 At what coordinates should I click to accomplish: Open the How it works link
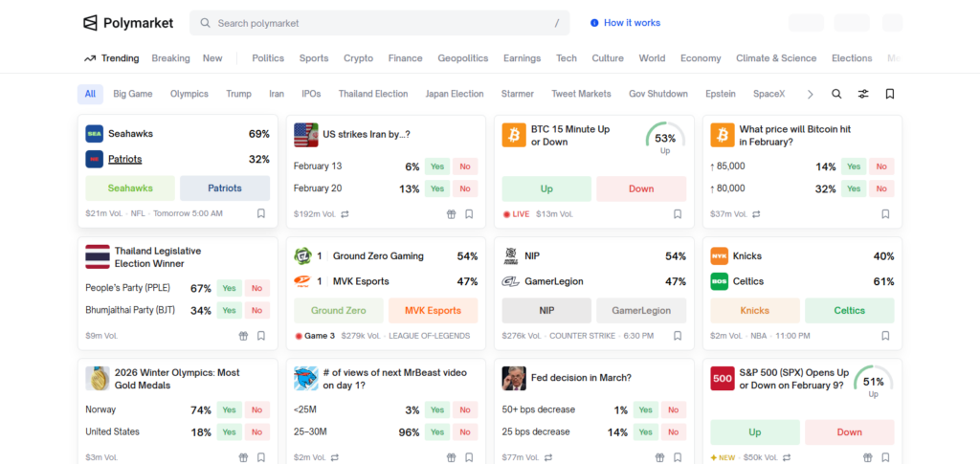pyautogui.click(x=625, y=23)
